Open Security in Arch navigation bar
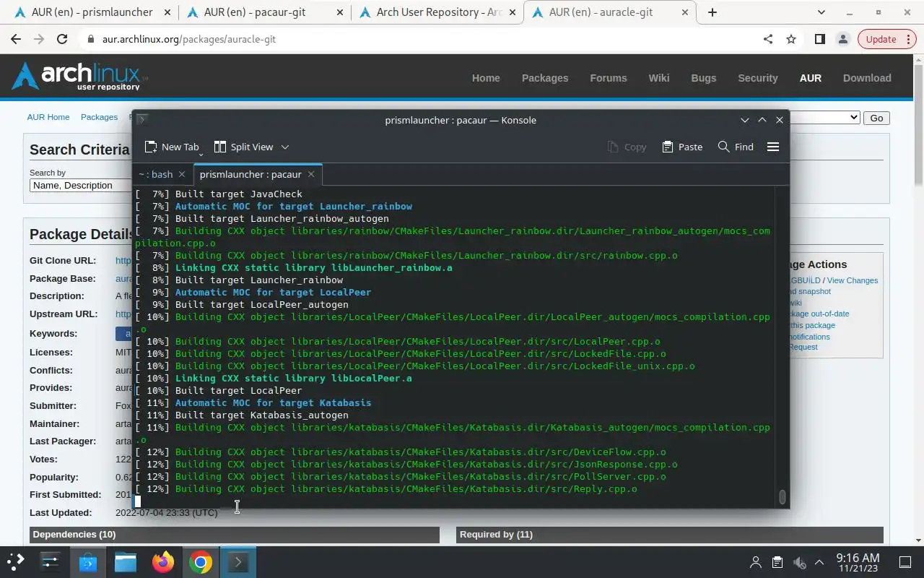This screenshot has height=578, width=924. [x=758, y=78]
